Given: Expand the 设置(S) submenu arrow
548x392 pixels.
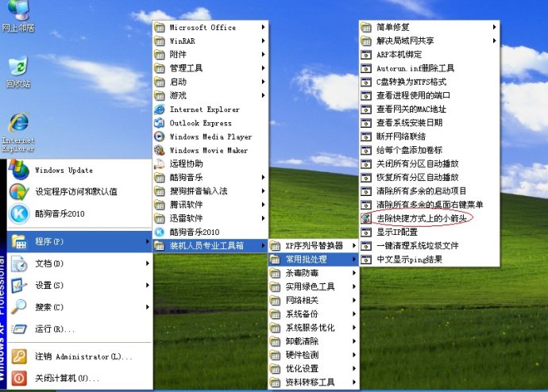Looking at the screenshot, I should coord(148,285).
